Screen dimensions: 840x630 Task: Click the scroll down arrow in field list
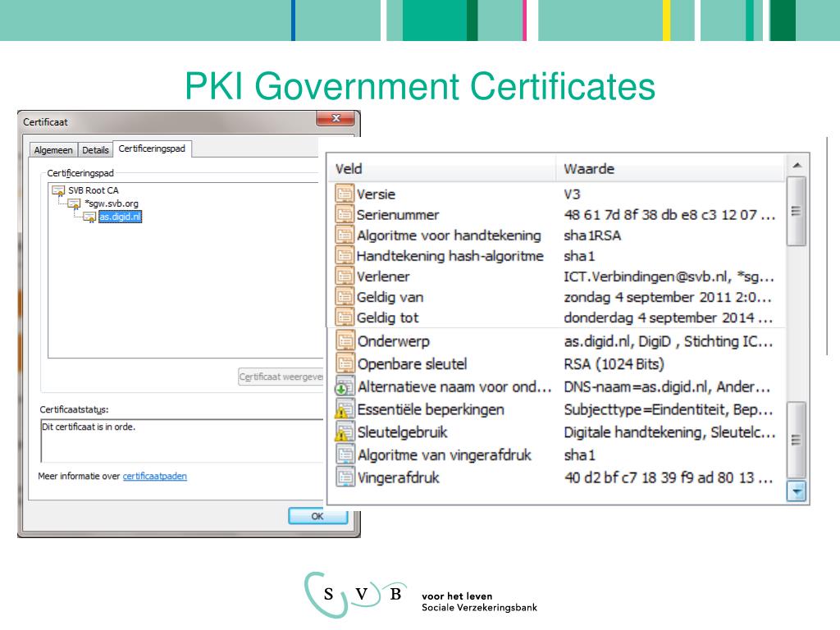pos(796,491)
